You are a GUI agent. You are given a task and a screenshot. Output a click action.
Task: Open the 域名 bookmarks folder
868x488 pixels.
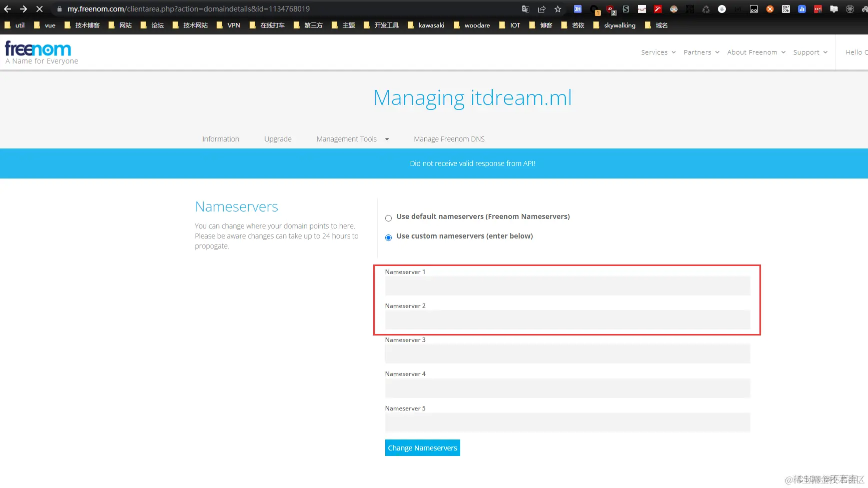656,25
